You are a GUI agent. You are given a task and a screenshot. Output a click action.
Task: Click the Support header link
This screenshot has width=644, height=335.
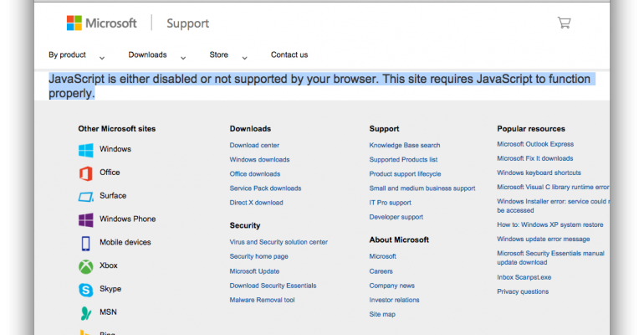[187, 23]
